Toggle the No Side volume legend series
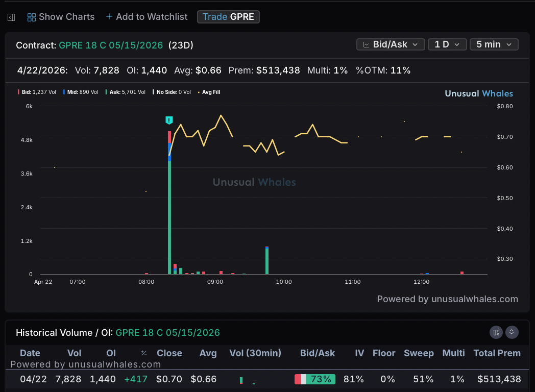 pyautogui.click(x=172, y=92)
